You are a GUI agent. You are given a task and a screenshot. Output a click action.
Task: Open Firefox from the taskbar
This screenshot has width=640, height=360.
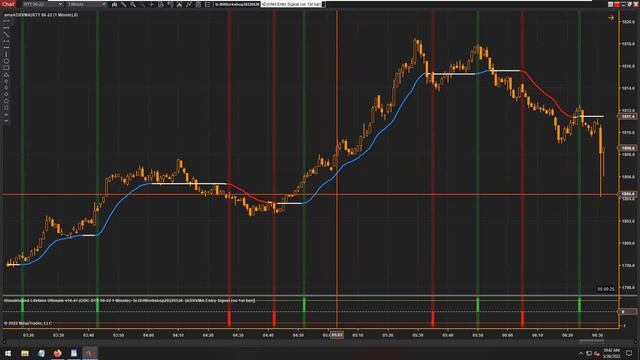[x=58, y=353]
